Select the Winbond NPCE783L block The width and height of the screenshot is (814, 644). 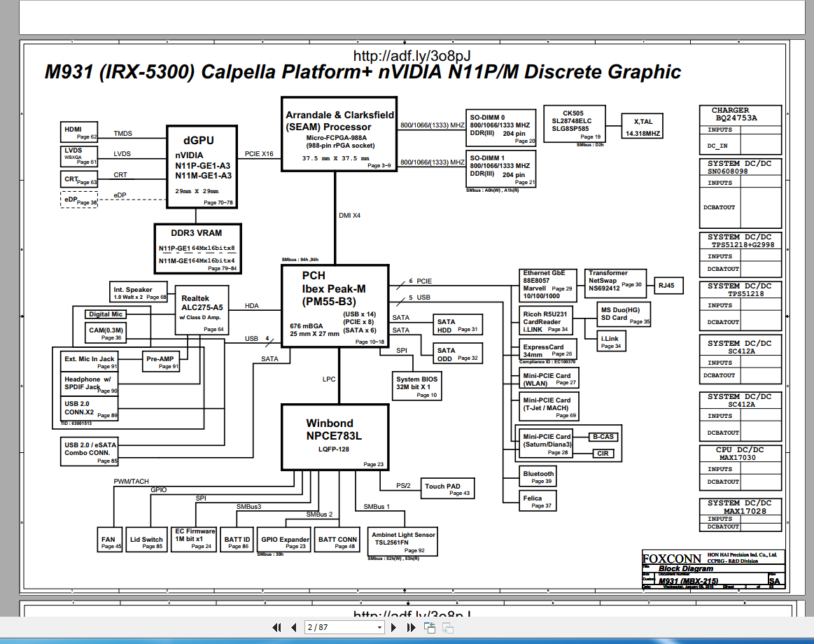(335, 437)
